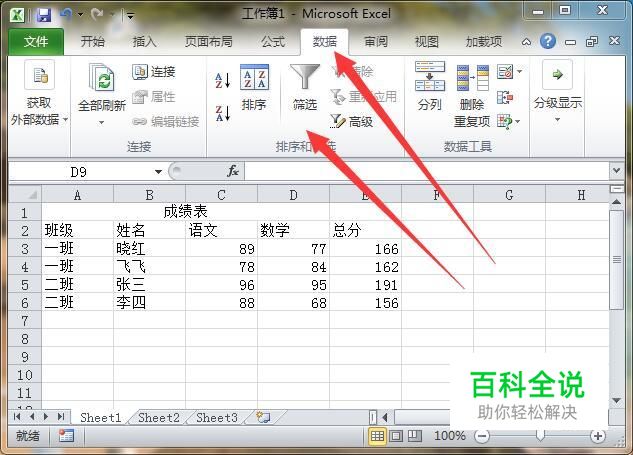Select the Sheet2 worksheet tab
The image size is (633, 455).
tap(159, 417)
